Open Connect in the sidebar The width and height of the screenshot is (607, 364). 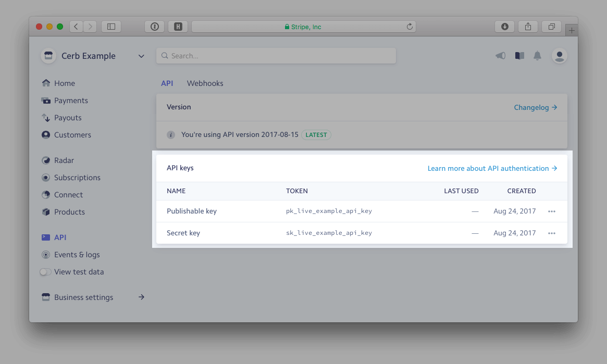tap(69, 195)
